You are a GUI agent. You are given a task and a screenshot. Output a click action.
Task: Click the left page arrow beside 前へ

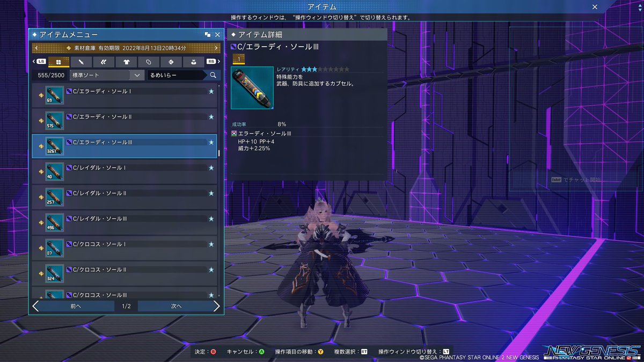coord(35,306)
